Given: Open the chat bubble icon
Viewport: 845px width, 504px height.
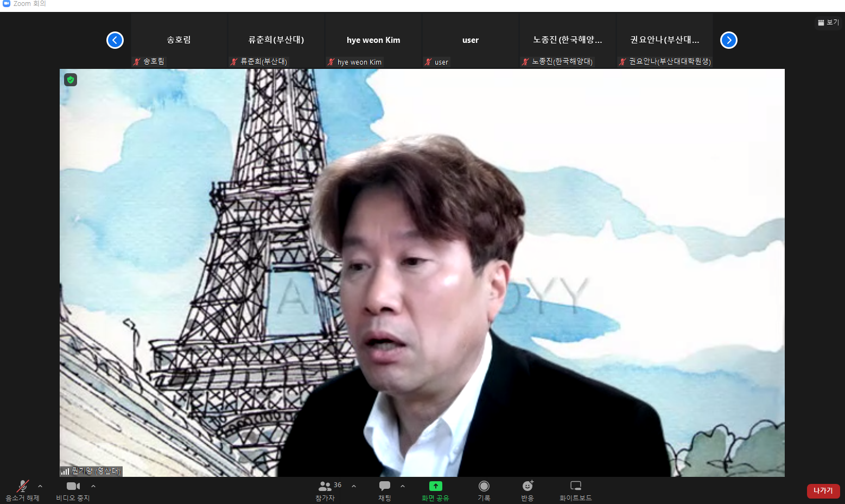Looking at the screenshot, I should pos(384,486).
